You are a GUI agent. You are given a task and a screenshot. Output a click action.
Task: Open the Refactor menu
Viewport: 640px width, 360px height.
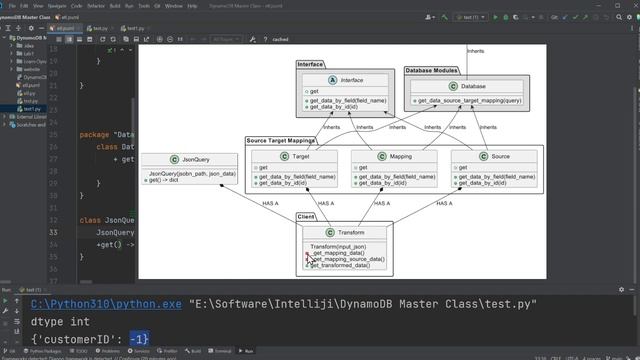pyautogui.click(x=96, y=6)
